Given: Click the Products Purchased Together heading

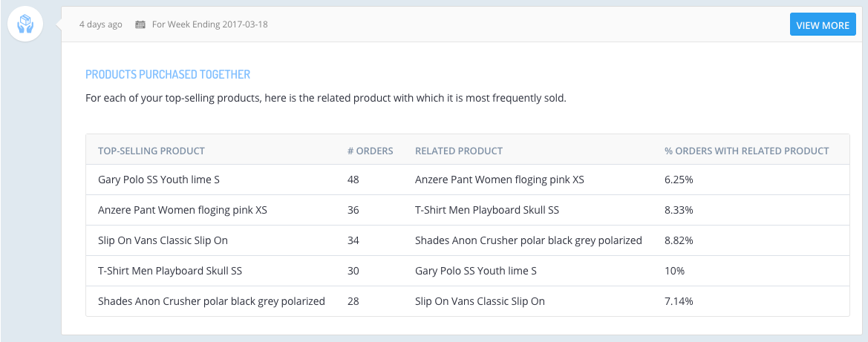Looking at the screenshot, I should tap(168, 74).
